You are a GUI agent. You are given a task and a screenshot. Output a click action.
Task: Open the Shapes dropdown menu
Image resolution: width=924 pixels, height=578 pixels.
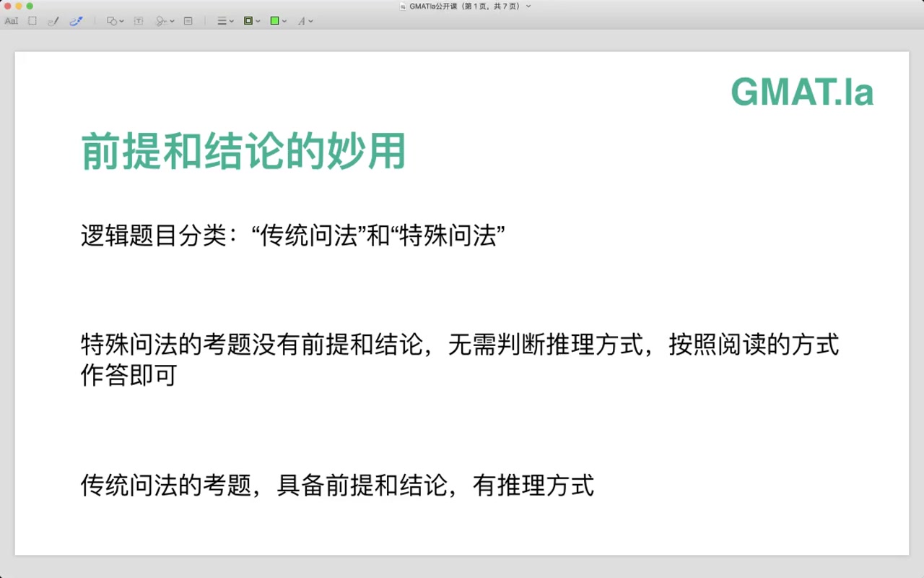click(x=115, y=21)
